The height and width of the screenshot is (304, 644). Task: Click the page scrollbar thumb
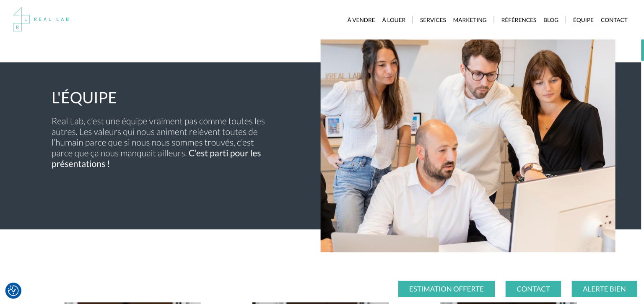[642, 50]
